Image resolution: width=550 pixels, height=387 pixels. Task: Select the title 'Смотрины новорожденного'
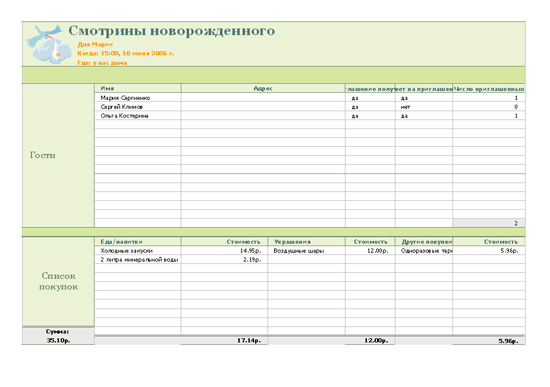pos(172,31)
